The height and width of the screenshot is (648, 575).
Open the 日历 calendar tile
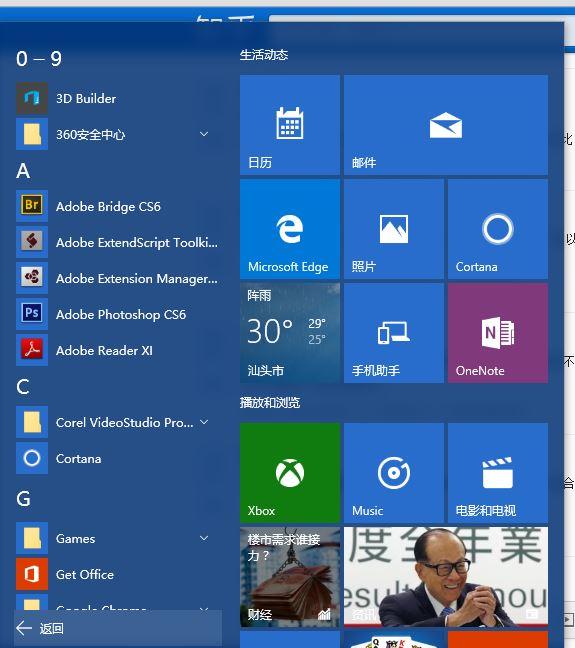tap(290, 125)
